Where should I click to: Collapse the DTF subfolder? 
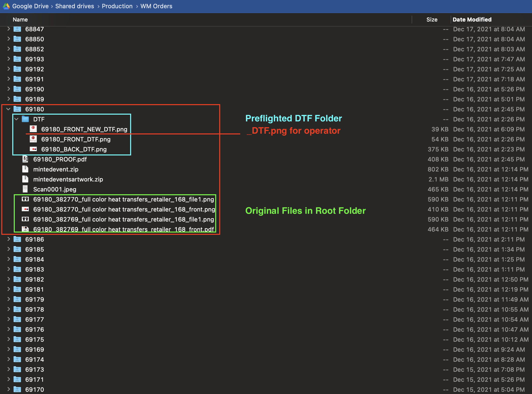tap(17, 119)
